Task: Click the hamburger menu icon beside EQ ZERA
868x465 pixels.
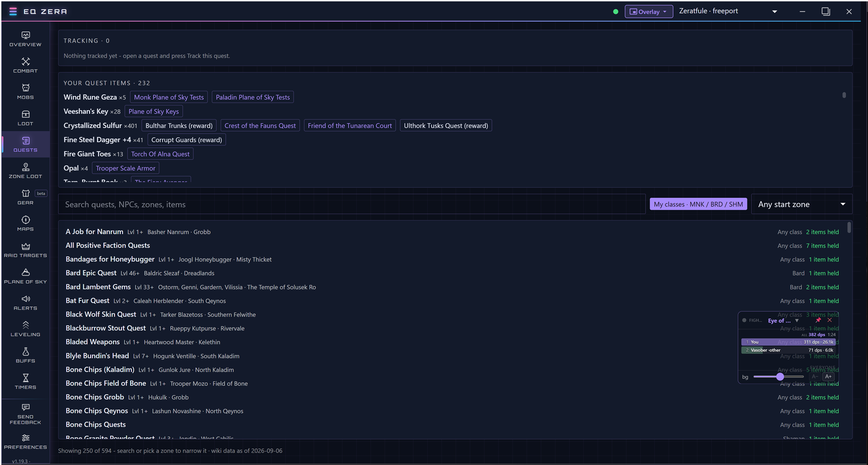Action: tap(13, 11)
